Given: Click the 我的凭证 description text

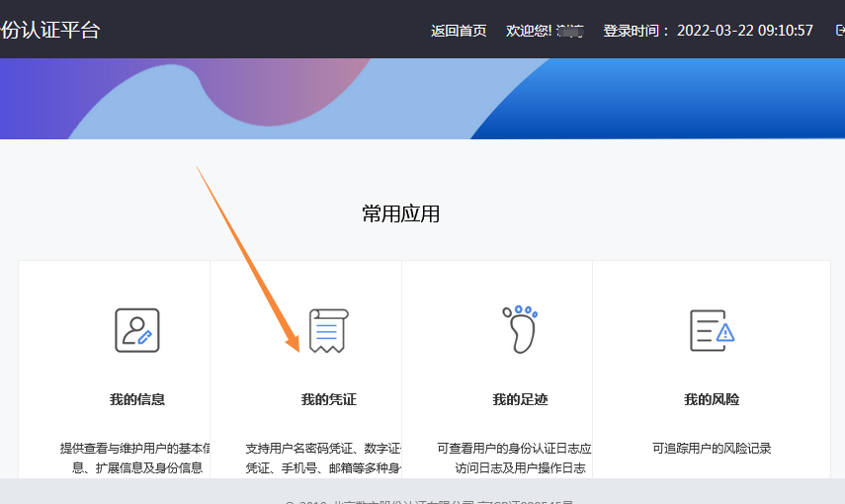Looking at the screenshot, I should tap(323, 458).
